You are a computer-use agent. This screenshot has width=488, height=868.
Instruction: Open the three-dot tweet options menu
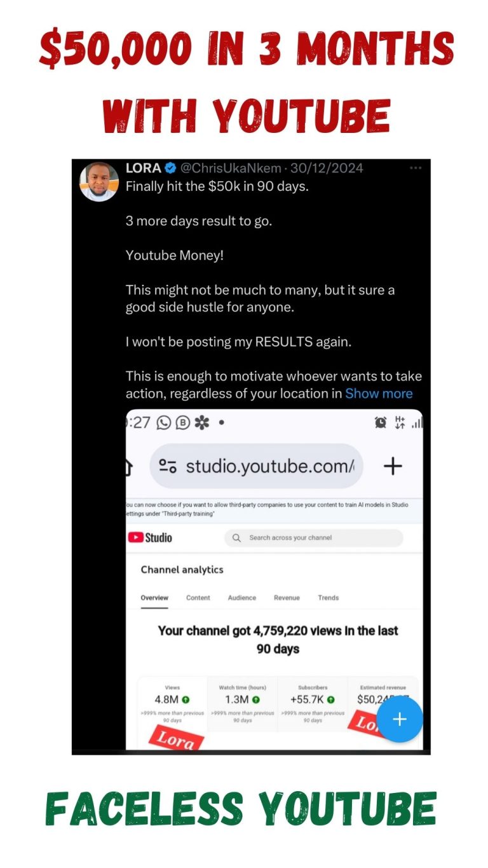(x=416, y=168)
